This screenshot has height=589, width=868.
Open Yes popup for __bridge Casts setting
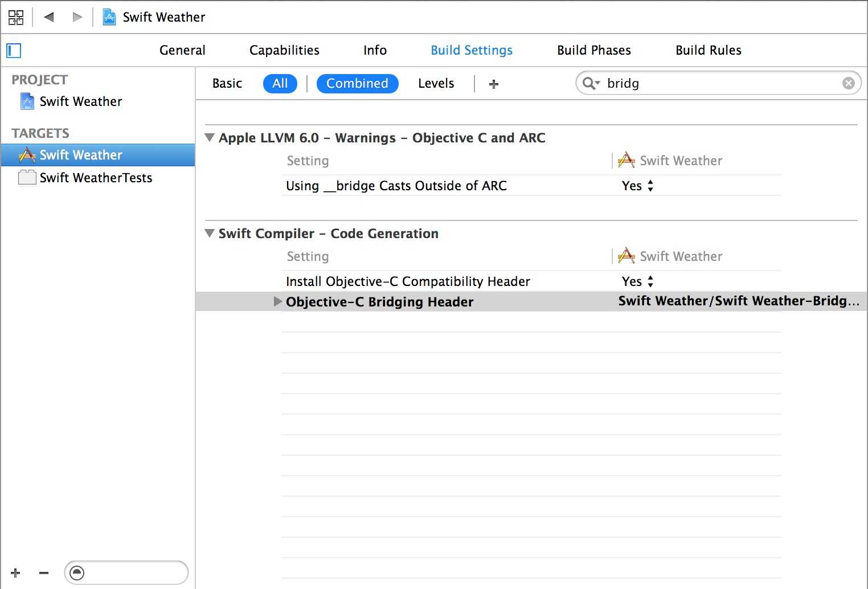click(638, 186)
